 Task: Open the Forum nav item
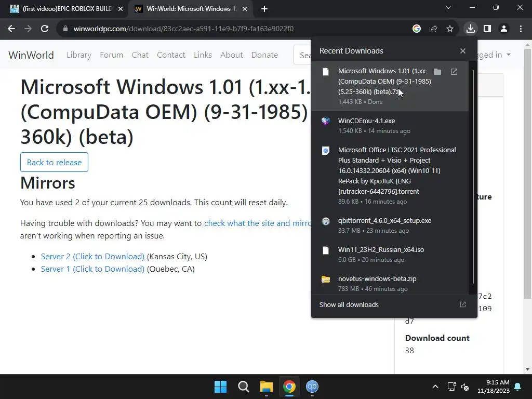pos(111,55)
